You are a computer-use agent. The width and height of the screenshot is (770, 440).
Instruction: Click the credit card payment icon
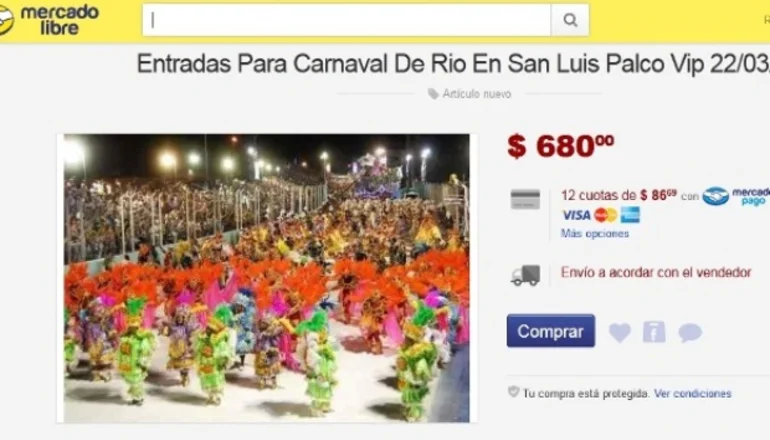(x=525, y=199)
